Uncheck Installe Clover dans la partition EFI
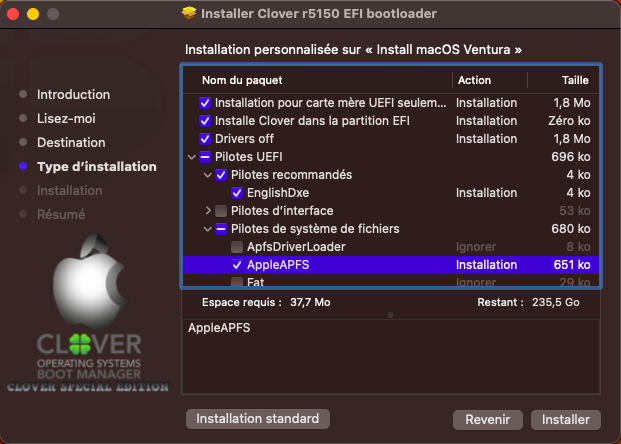This screenshot has width=621, height=444. (x=205, y=121)
